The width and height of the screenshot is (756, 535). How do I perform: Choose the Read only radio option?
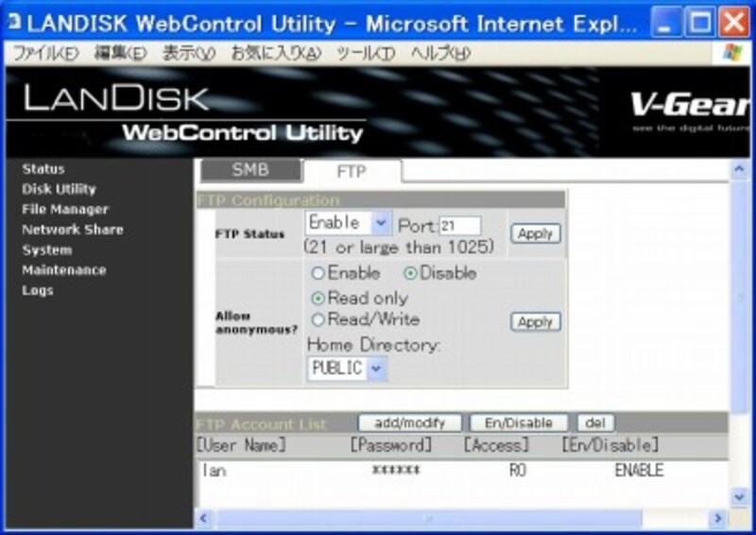[x=318, y=299]
